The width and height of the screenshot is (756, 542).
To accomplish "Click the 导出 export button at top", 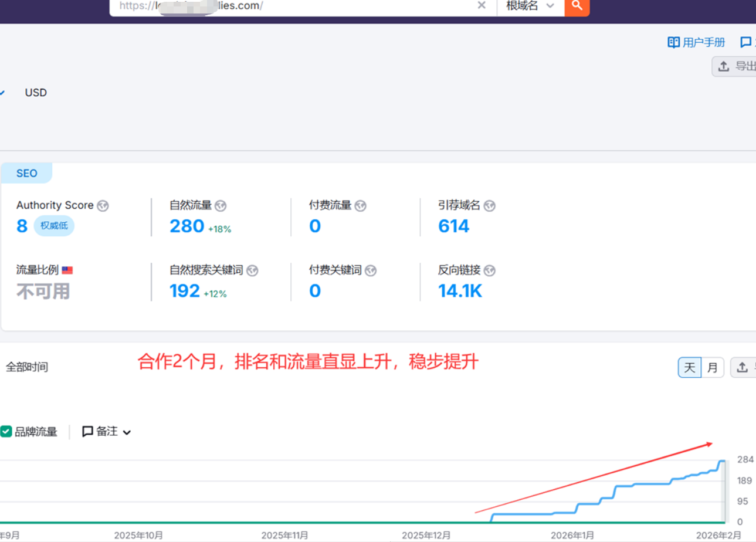I will pyautogui.click(x=735, y=66).
